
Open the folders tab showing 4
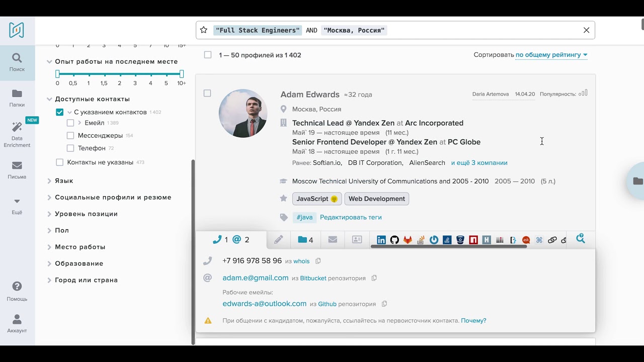305,240
